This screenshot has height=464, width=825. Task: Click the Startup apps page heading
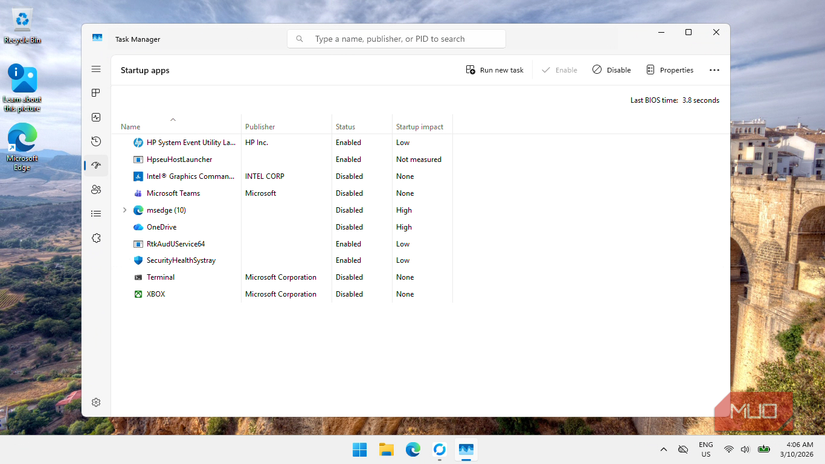click(145, 70)
